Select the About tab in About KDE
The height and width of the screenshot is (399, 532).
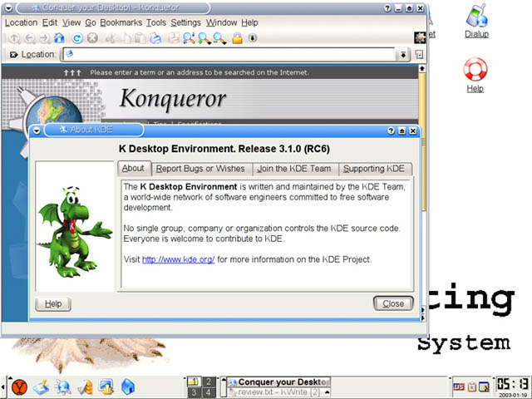pyautogui.click(x=133, y=168)
